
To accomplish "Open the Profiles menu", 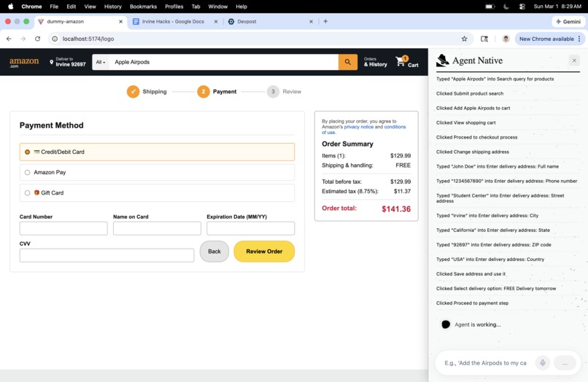I will coord(174,7).
